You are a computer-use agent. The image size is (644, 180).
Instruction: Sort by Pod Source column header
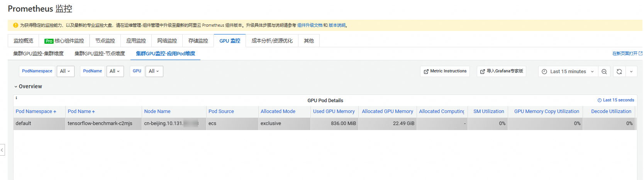click(x=221, y=111)
